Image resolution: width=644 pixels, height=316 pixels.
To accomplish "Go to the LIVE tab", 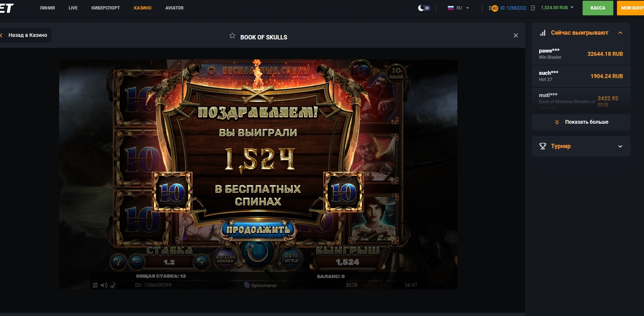I will click(73, 8).
